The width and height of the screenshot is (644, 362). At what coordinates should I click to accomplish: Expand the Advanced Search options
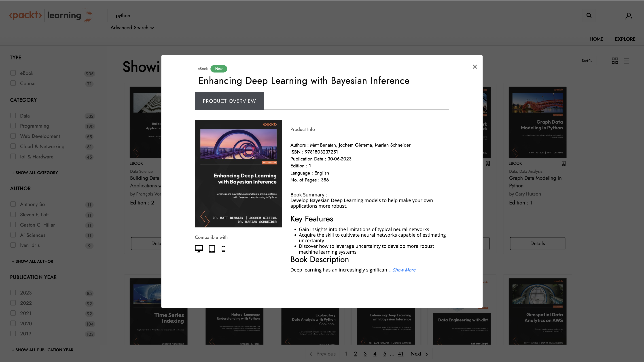click(132, 28)
